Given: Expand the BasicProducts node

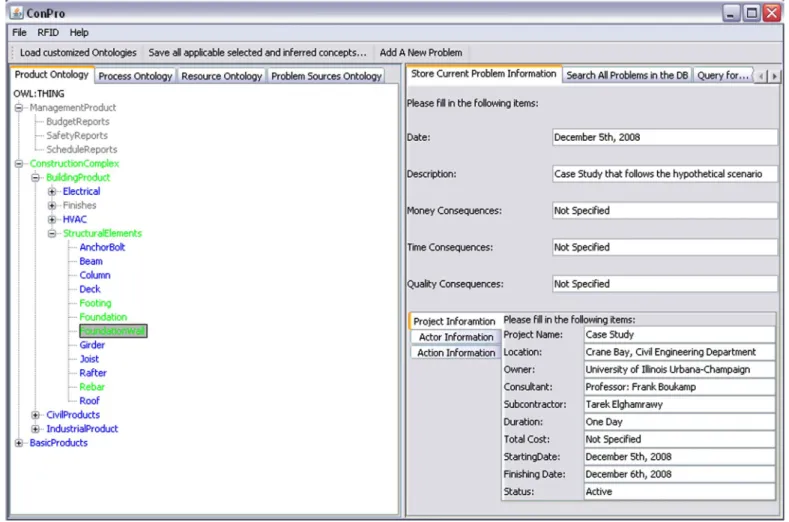Looking at the screenshot, I should point(19,443).
